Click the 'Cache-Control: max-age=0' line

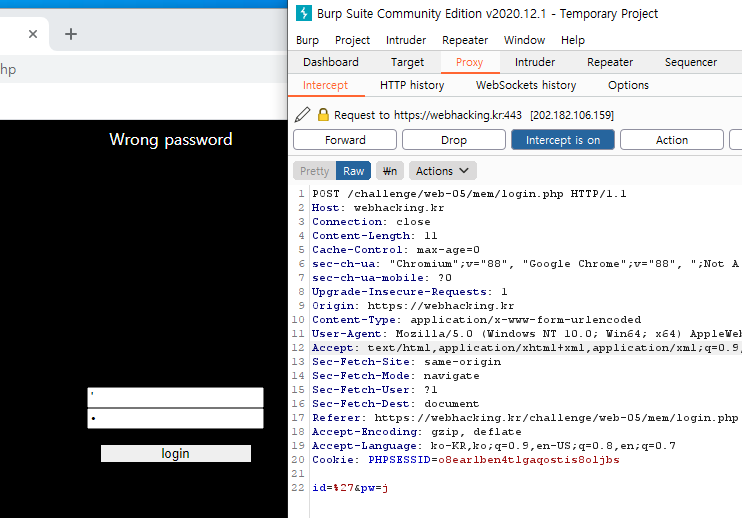click(x=396, y=250)
